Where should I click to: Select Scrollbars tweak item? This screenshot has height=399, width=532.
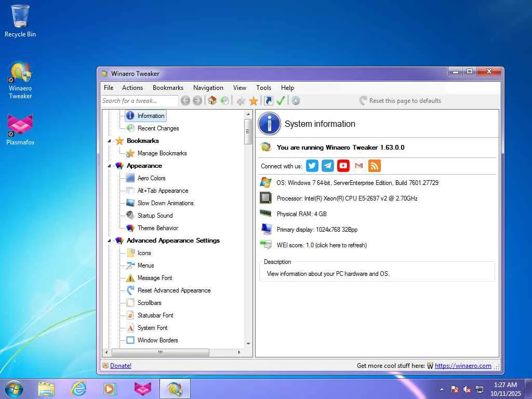point(149,303)
